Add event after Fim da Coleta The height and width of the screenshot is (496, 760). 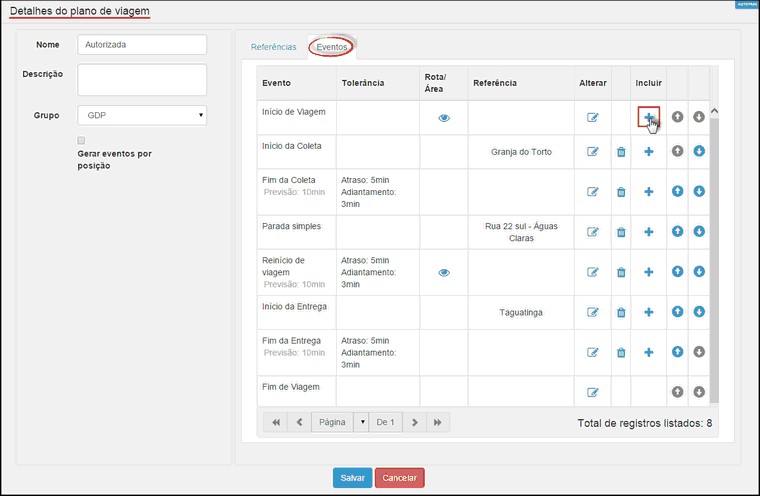(x=649, y=192)
